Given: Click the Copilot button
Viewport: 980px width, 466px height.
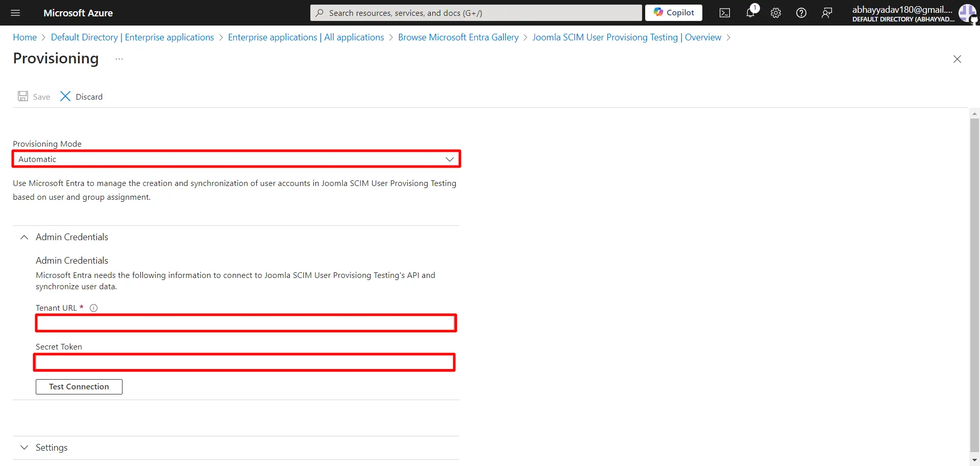Looking at the screenshot, I should 674,13.
